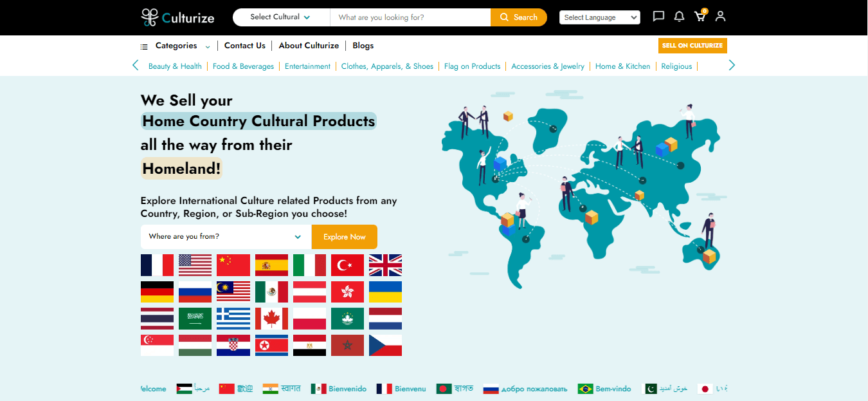Screen dimensions: 868x401
Task: Open the chat messages icon
Action: pyautogui.click(x=658, y=17)
